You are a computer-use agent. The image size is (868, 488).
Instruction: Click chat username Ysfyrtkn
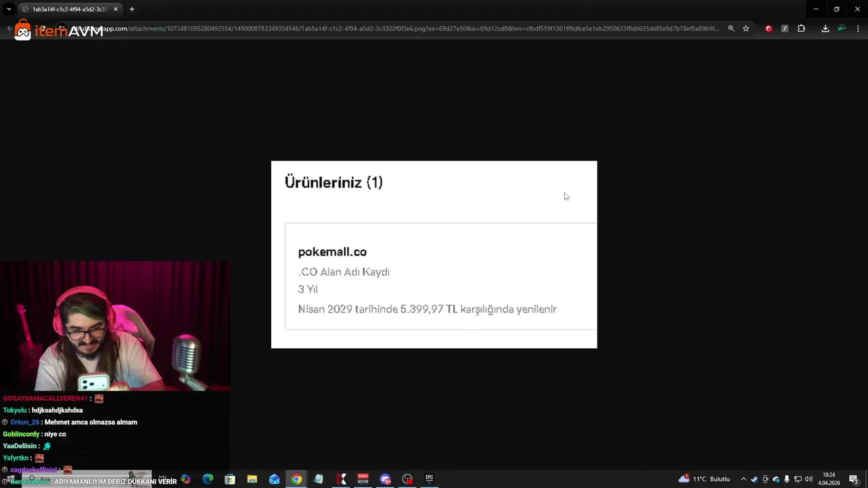pos(16,458)
